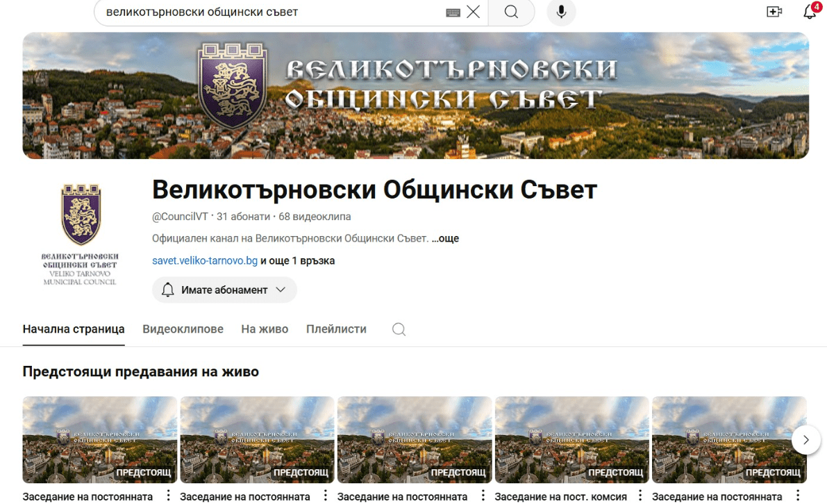The width and height of the screenshot is (827, 504).
Task: Open the 'На живо' tab
Action: 265,329
